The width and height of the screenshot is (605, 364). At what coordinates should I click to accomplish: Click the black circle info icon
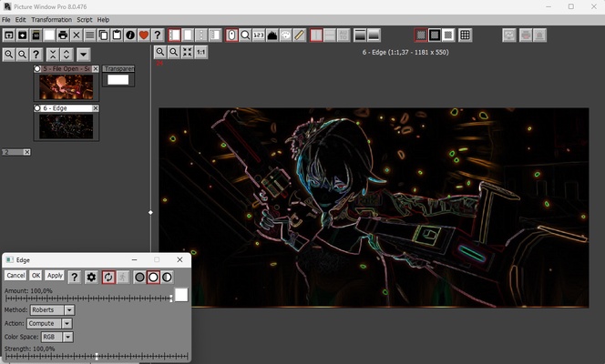pos(130,35)
